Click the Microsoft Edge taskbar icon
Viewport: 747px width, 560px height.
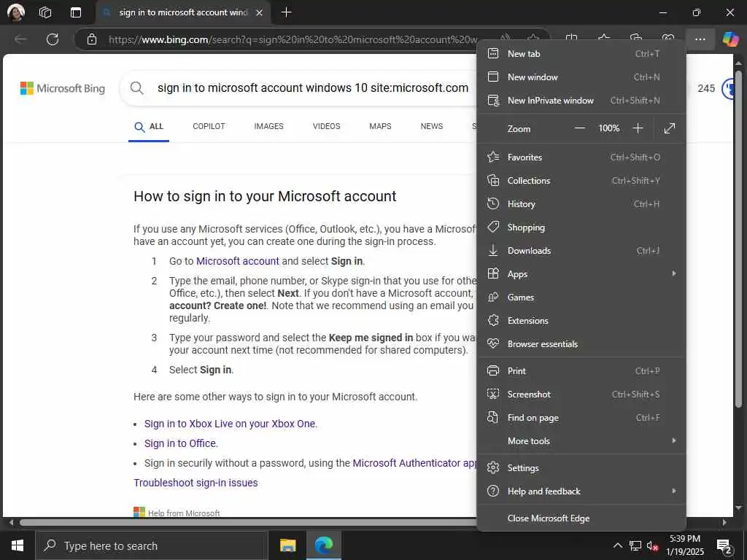tap(323, 545)
